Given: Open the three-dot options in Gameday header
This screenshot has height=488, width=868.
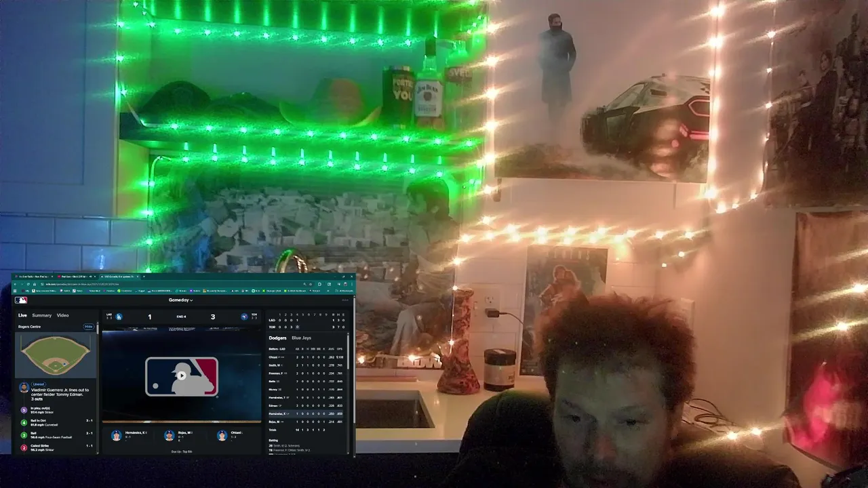Looking at the screenshot, I should 345,300.
